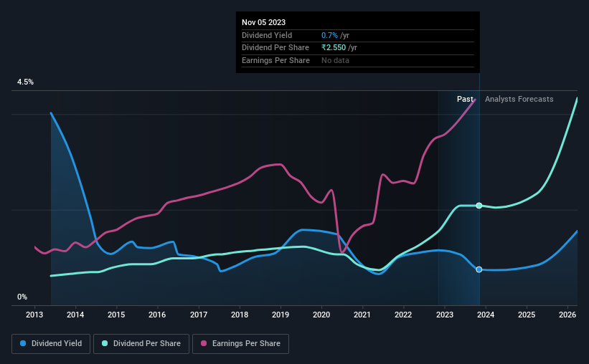
Task: Select the blue Dividend Yield data point marker
Action: (x=479, y=269)
